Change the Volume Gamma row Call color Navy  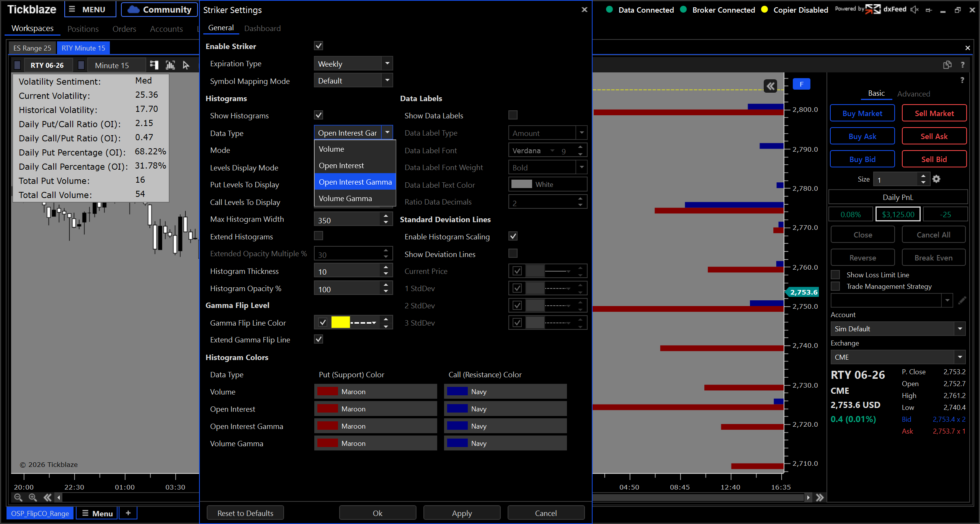(505, 443)
